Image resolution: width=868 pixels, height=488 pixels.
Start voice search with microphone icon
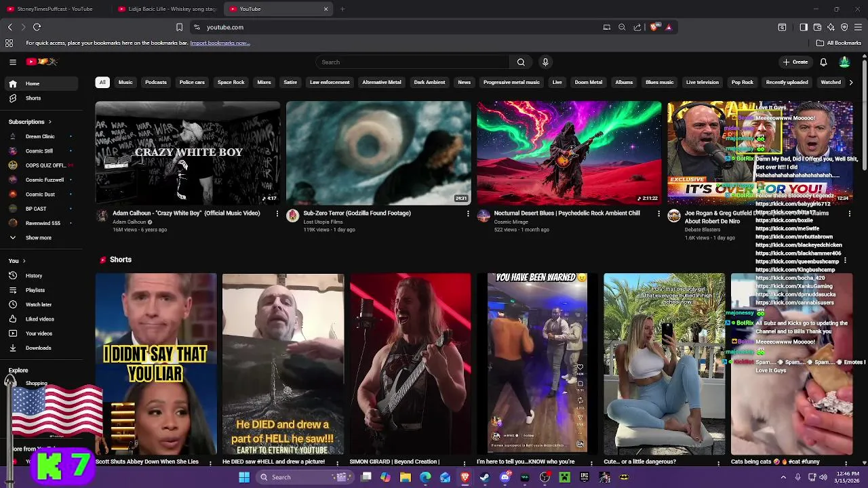coord(545,62)
